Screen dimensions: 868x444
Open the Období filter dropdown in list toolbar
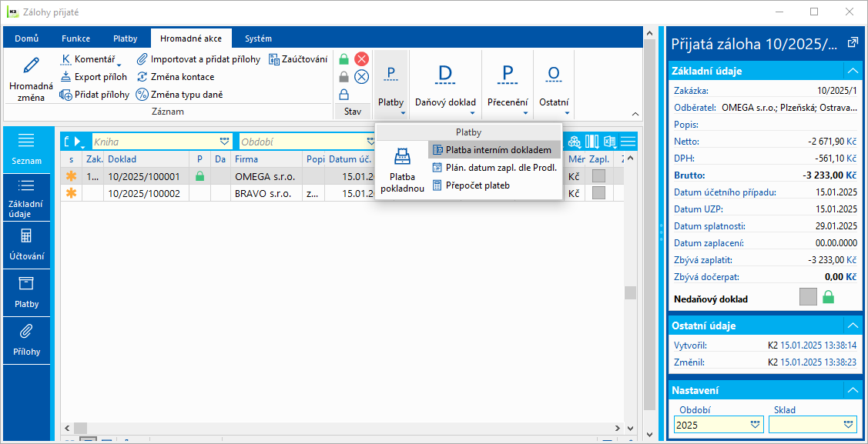pos(371,142)
